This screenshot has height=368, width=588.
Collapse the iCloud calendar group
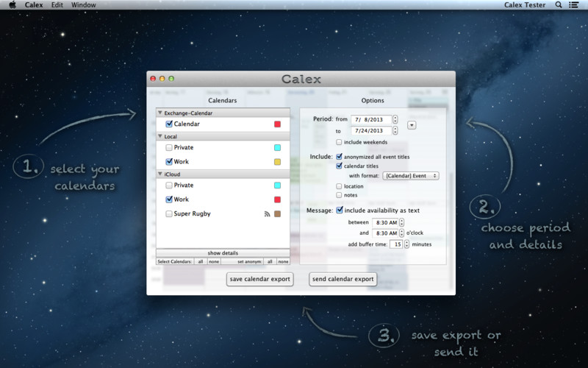[160, 174]
